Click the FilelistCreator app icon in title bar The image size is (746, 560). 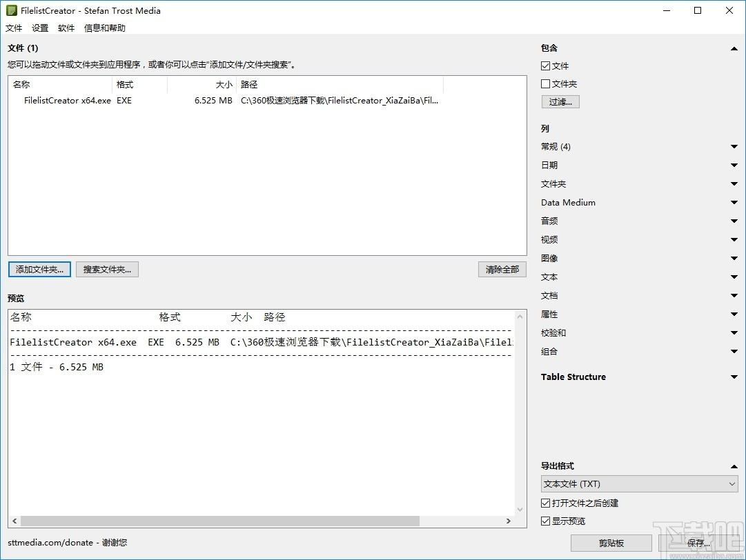tap(12, 10)
